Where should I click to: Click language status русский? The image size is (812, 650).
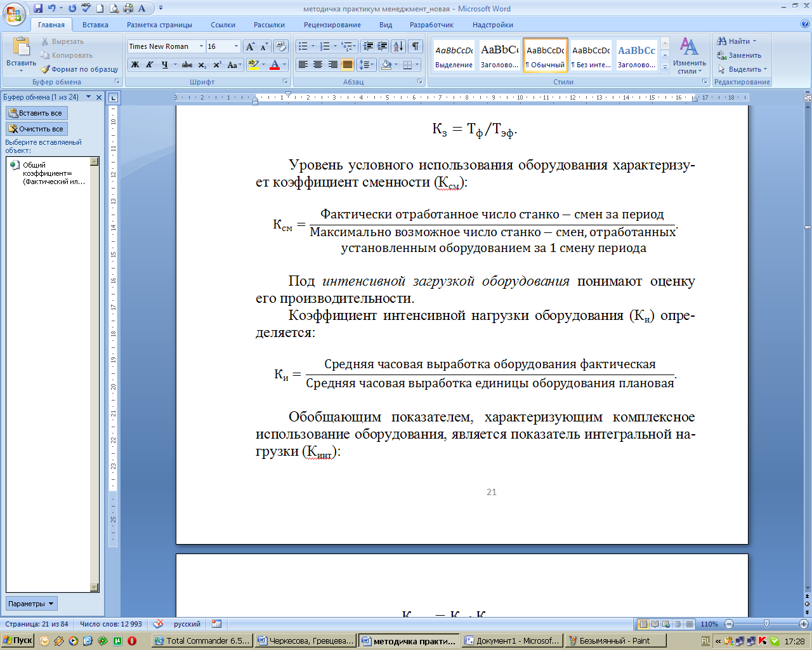point(187,624)
